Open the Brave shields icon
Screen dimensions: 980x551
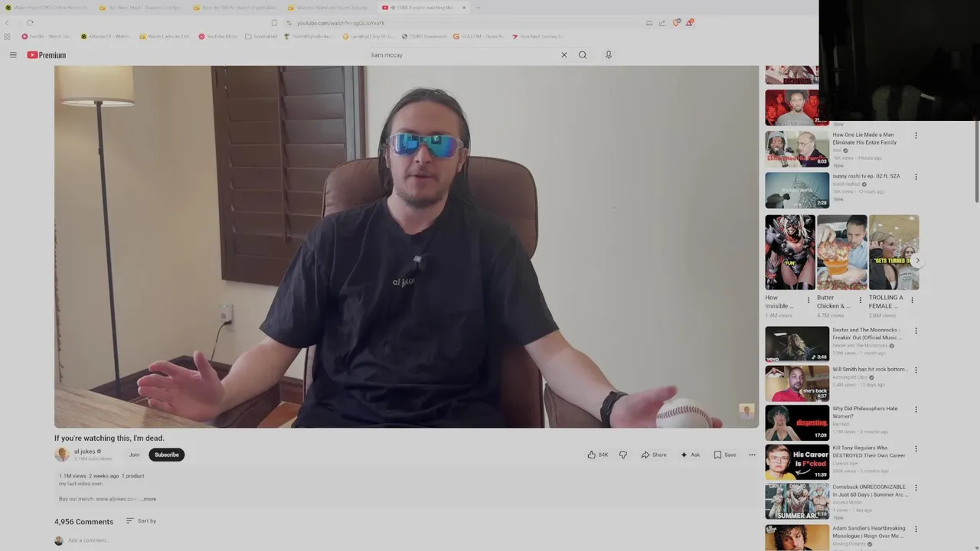point(676,23)
